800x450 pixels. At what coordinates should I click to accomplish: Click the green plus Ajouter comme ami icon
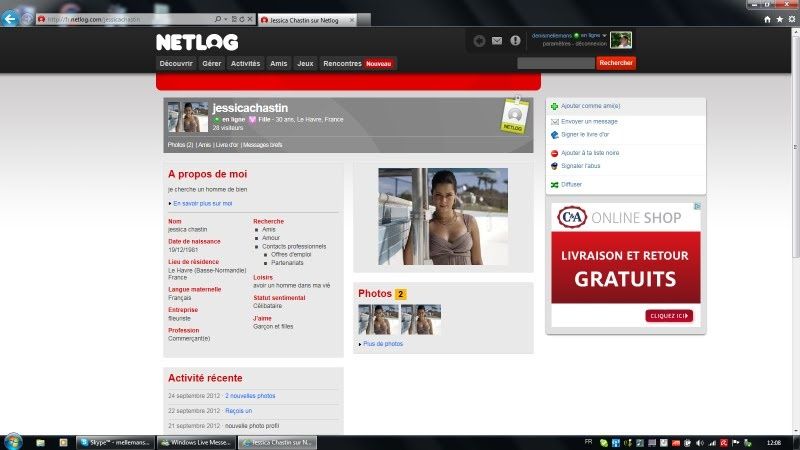(555, 106)
